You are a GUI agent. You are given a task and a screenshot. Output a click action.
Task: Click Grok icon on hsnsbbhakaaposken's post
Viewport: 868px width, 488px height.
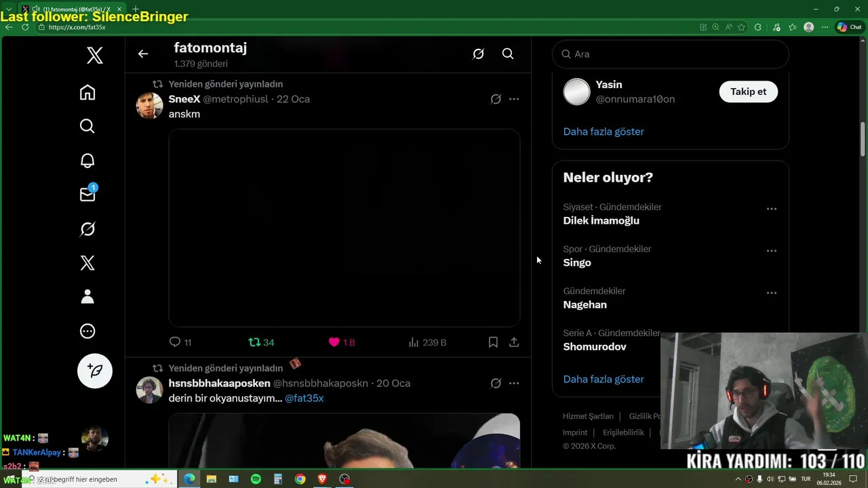496,383
